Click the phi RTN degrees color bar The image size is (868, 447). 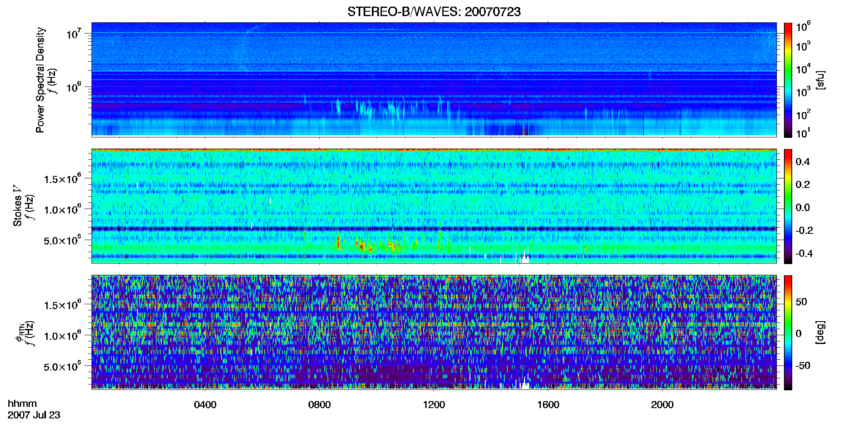[788, 332]
